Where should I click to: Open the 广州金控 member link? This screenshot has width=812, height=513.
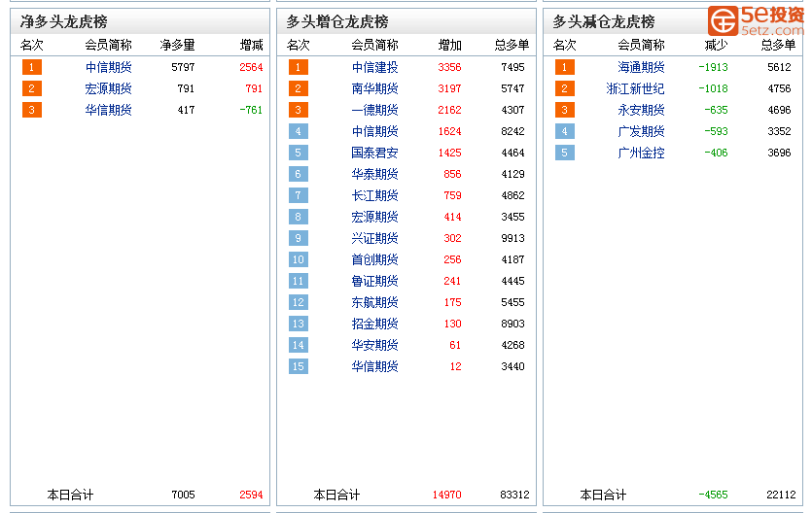point(641,153)
